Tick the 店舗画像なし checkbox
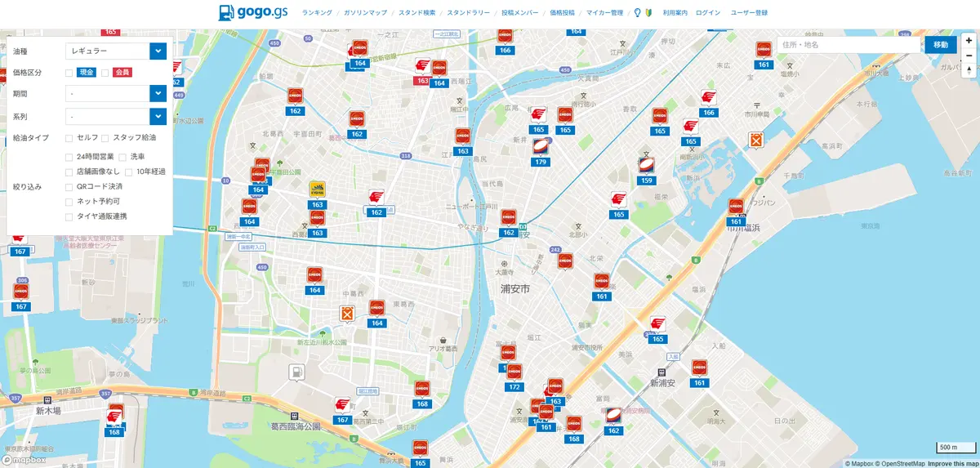Image resolution: width=980 pixels, height=468 pixels. click(69, 172)
